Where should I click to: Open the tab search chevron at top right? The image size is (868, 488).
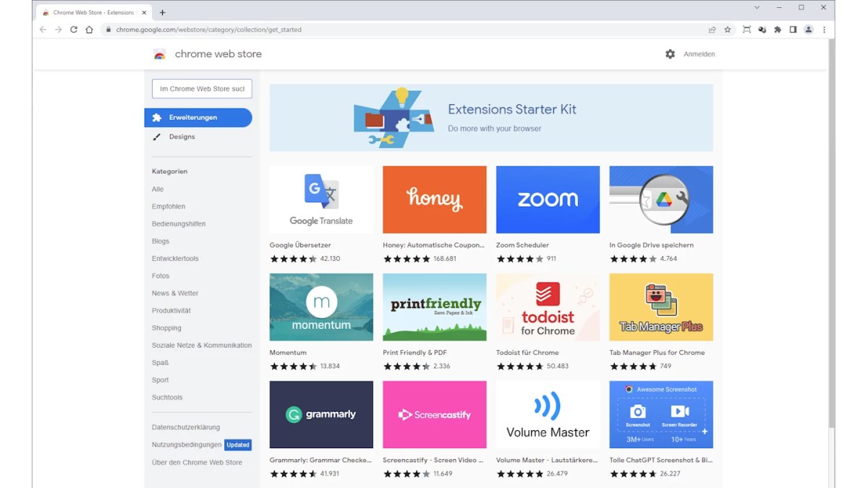coord(757,7)
